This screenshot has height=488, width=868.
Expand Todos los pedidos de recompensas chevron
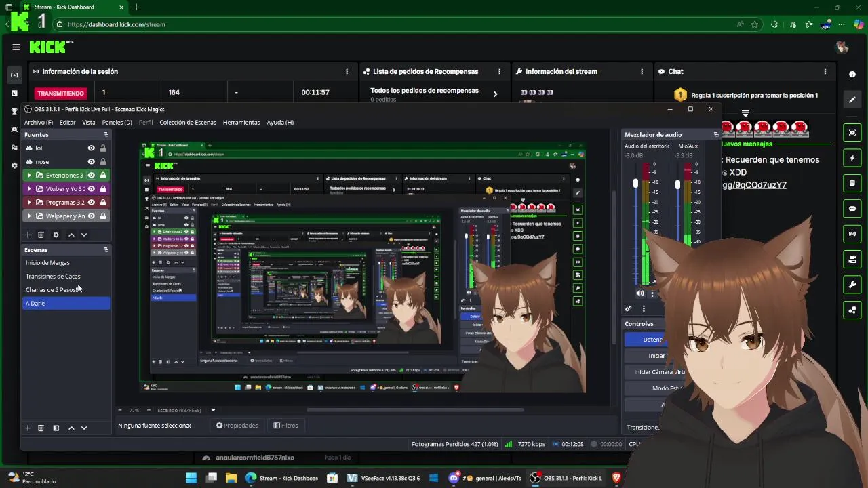coord(495,94)
